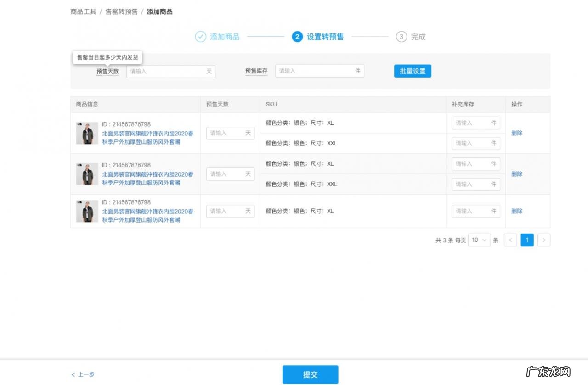Image resolution: width=588 pixels, height=385 pixels.
Task: Click the previous page arrow icon
Action: pyautogui.click(x=510, y=240)
